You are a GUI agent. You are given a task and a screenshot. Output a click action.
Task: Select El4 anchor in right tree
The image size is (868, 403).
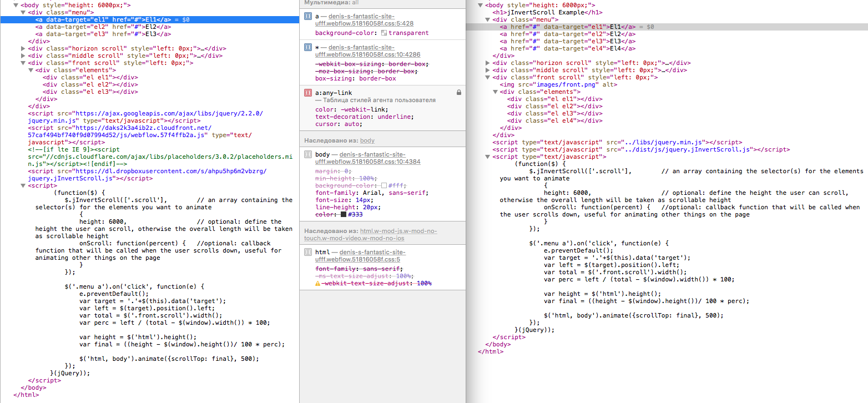[x=568, y=48]
